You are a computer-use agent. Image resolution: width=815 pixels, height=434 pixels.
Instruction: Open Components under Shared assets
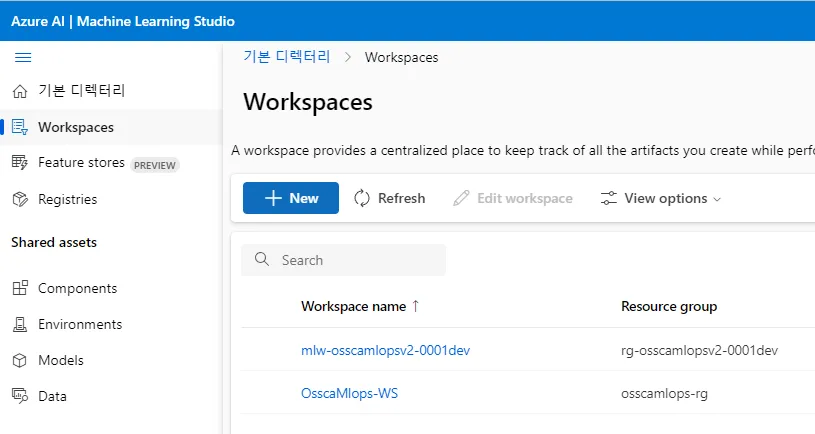(77, 288)
